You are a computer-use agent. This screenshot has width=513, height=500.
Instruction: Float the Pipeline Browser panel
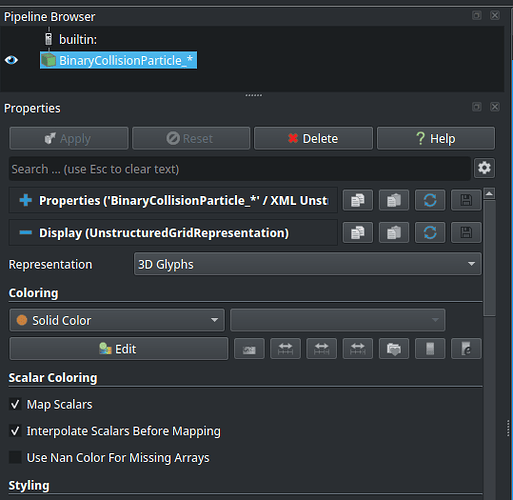(x=477, y=15)
